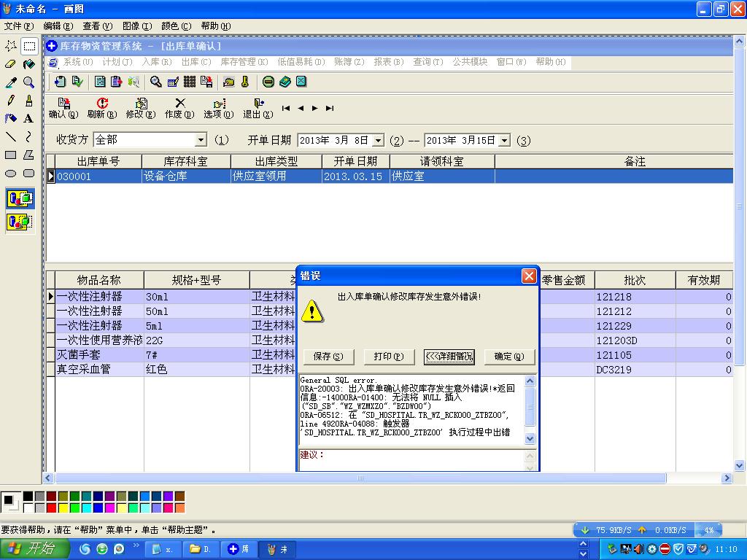This screenshot has height=560, width=747.
Task: Choose the Rounded Rectangle tool
Action: (x=29, y=174)
